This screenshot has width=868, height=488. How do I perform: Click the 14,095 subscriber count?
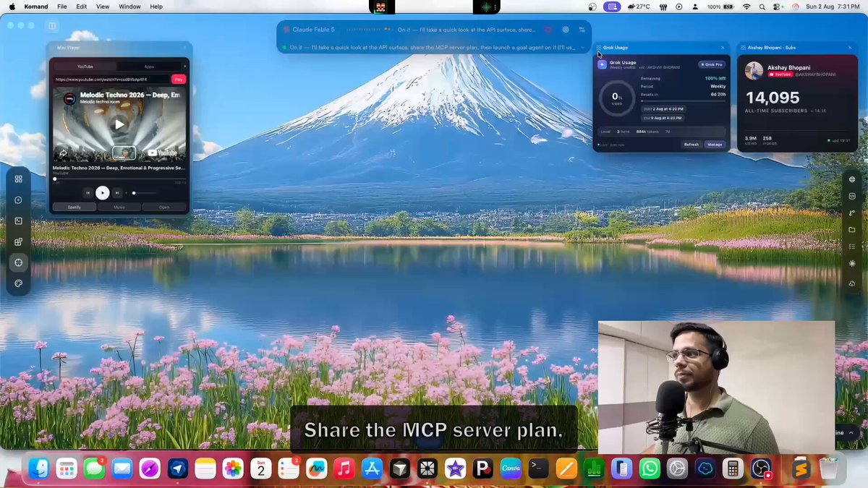click(773, 98)
